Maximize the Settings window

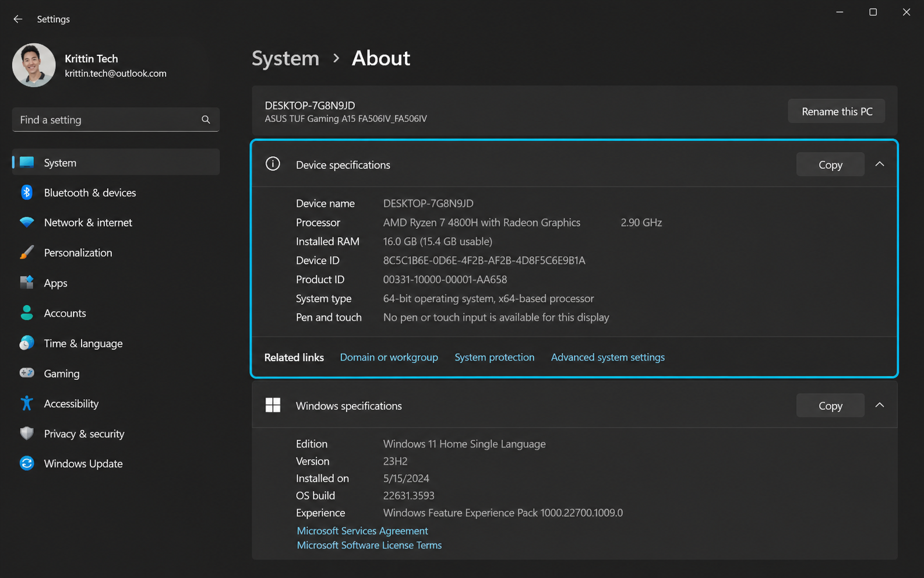coord(873,12)
